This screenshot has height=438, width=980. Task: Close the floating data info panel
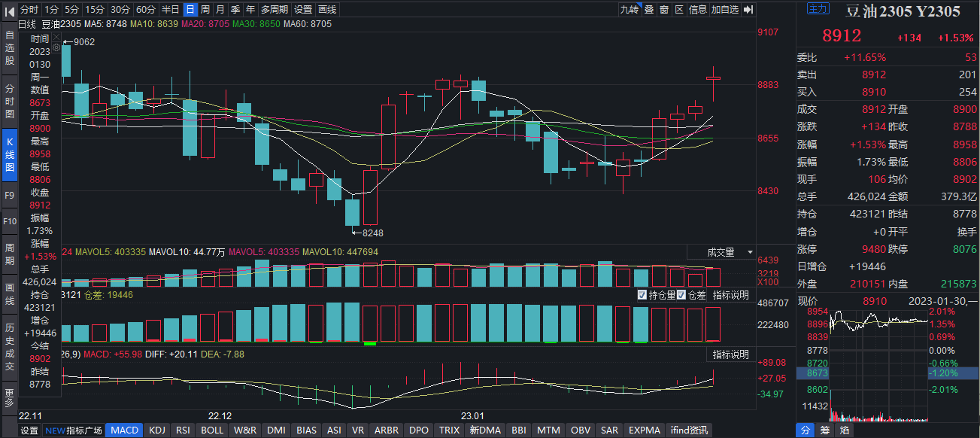(55, 36)
